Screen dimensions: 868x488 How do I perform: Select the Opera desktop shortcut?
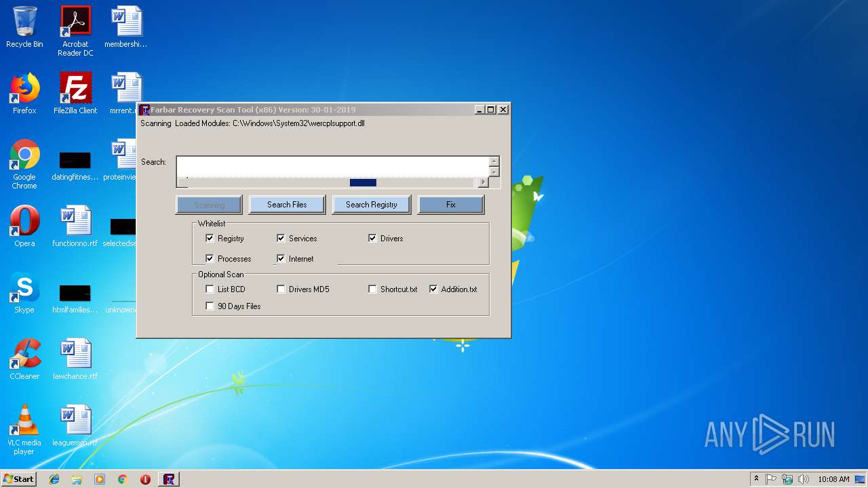coord(24,226)
